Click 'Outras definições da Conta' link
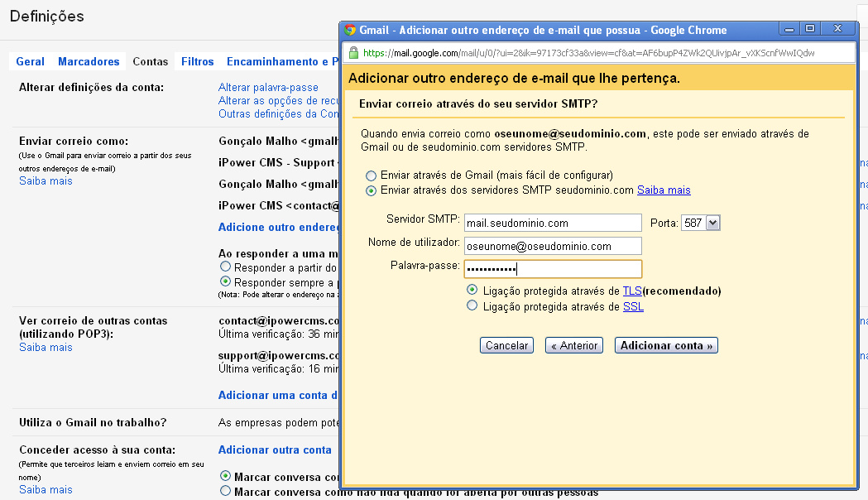 [x=279, y=114]
